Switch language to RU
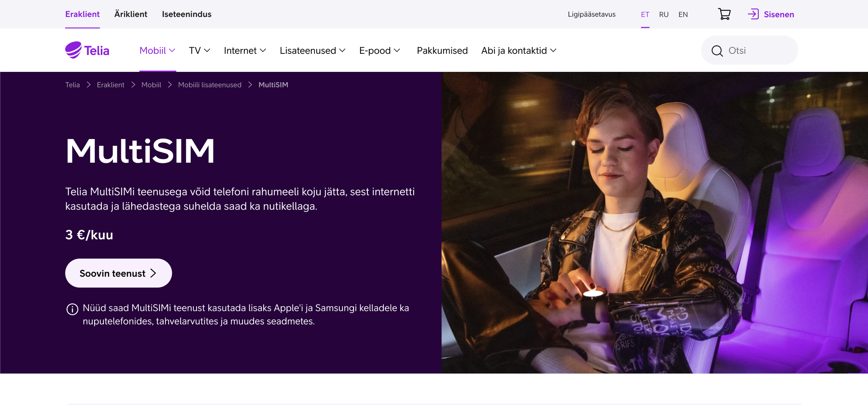868x405 pixels. tap(663, 15)
